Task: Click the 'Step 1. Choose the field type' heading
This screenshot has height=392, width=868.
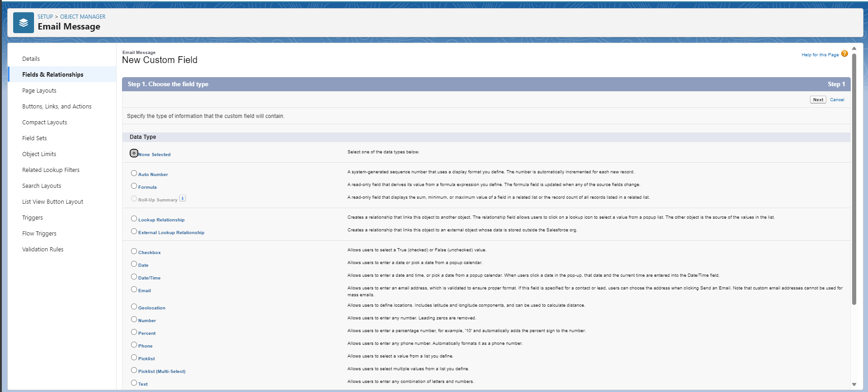Action: [x=168, y=84]
